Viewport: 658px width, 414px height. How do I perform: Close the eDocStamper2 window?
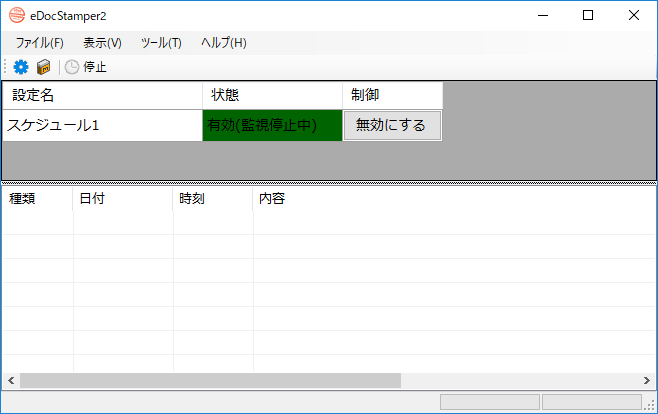(x=634, y=16)
